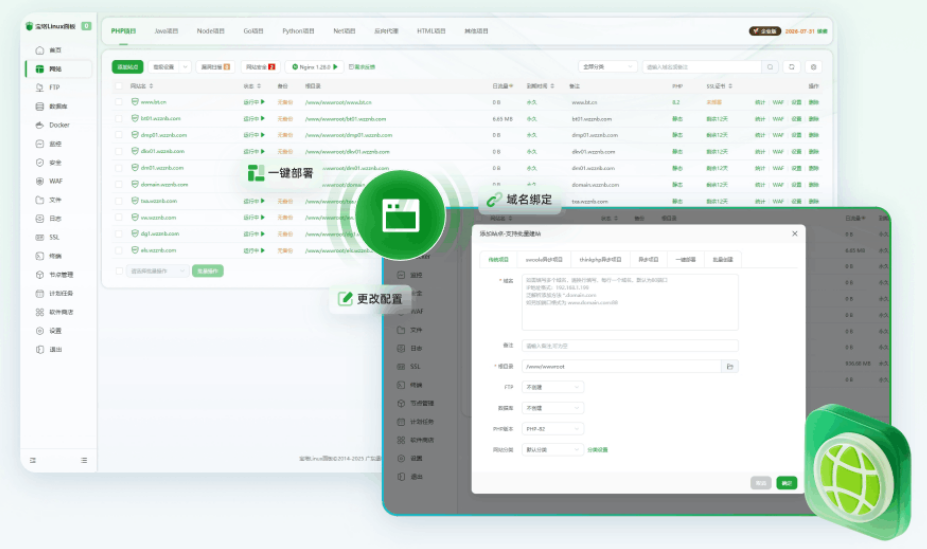Viewport: 927px width, 549px height.
Task: Open the site category dropdown in the dialog
Action: click(x=553, y=450)
